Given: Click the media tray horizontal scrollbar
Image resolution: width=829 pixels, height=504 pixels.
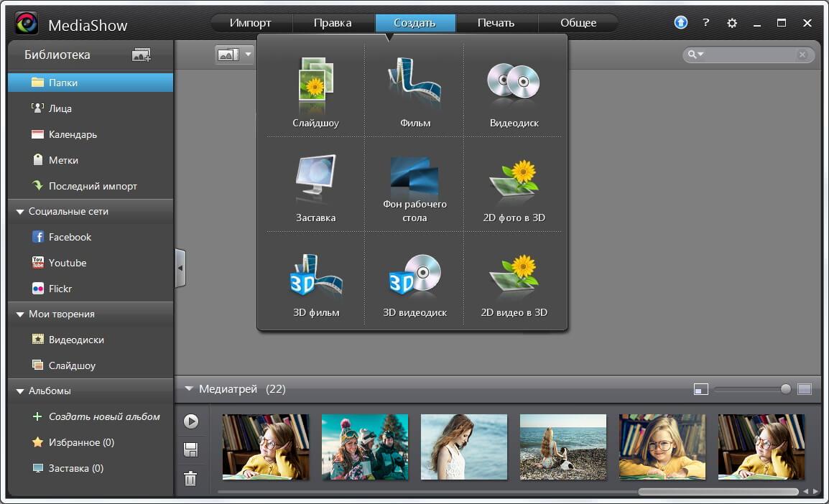Looking at the screenshot, I should pyautogui.click(x=718, y=492).
